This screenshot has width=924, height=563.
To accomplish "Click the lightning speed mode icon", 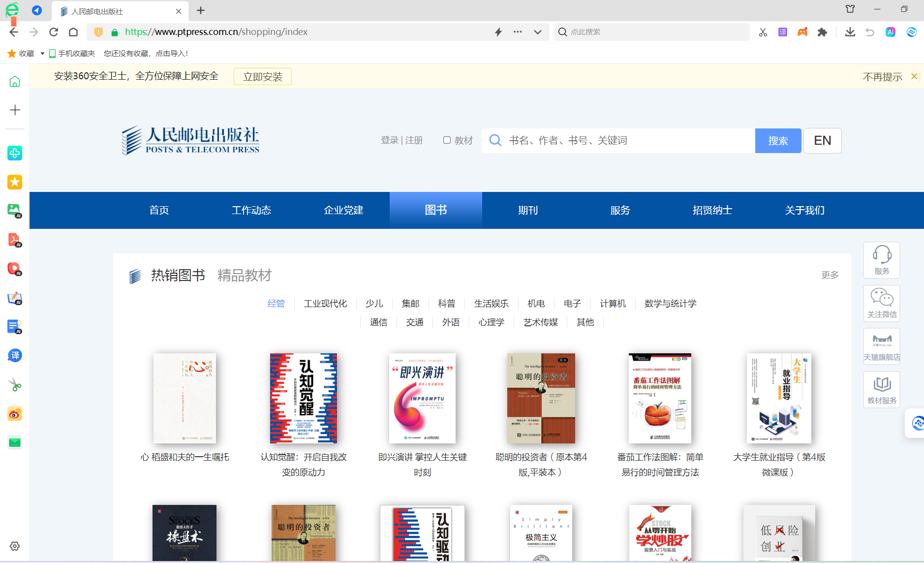I will [x=498, y=32].
